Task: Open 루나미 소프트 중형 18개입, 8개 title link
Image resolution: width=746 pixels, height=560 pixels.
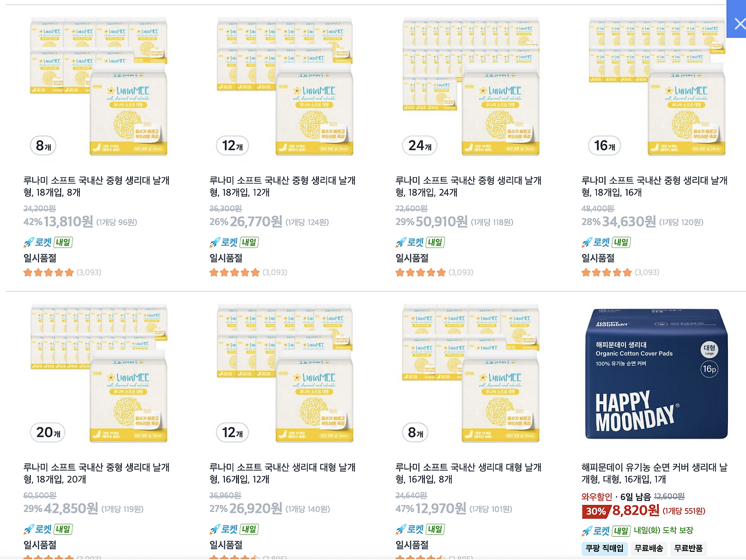Action: click(x=97, y=186)
